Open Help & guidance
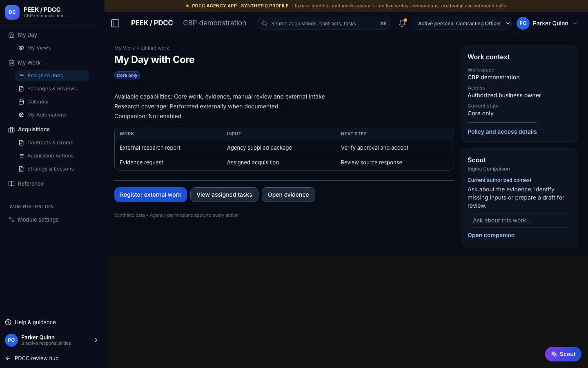The image size is (588, 368). [x=35, y=322]
